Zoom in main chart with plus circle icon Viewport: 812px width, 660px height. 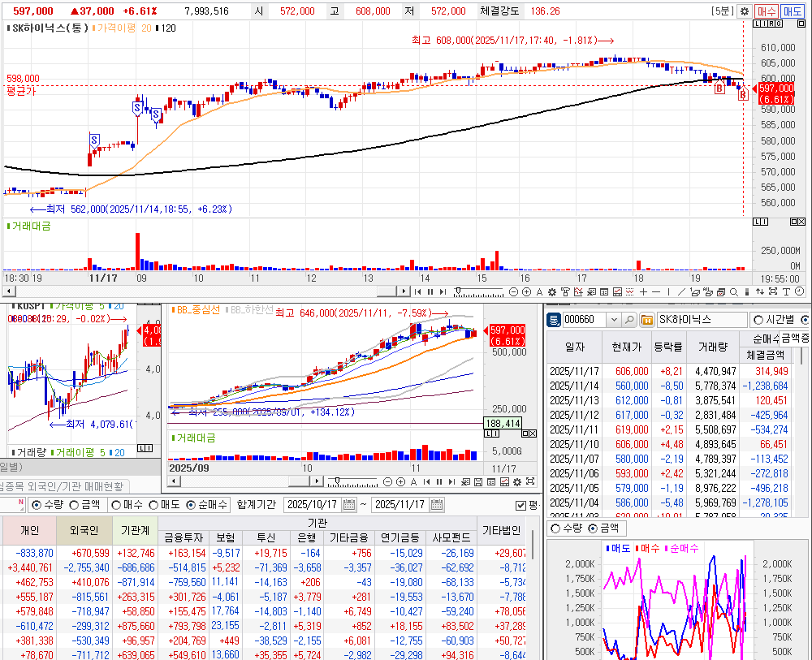(527, 292)
